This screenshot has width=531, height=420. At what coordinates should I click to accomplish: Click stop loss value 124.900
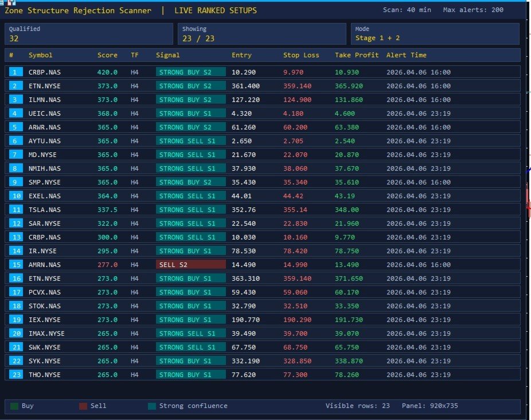tap(298, 100)
